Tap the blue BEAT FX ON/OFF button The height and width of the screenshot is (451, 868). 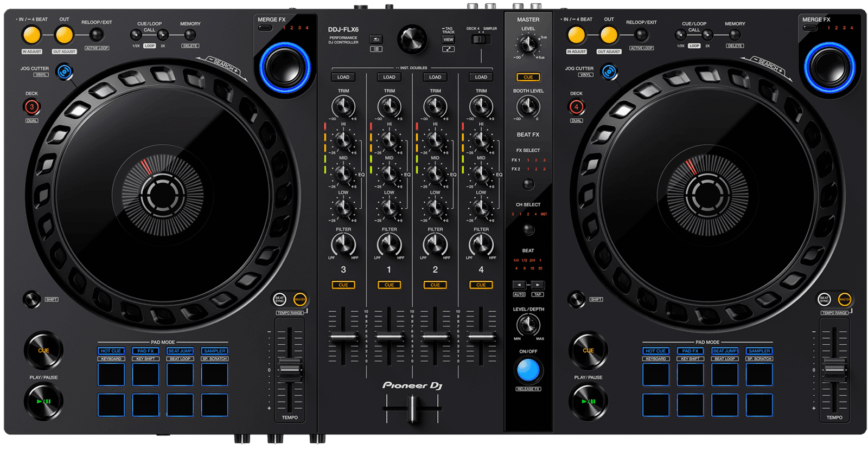(x=528, y=371)
